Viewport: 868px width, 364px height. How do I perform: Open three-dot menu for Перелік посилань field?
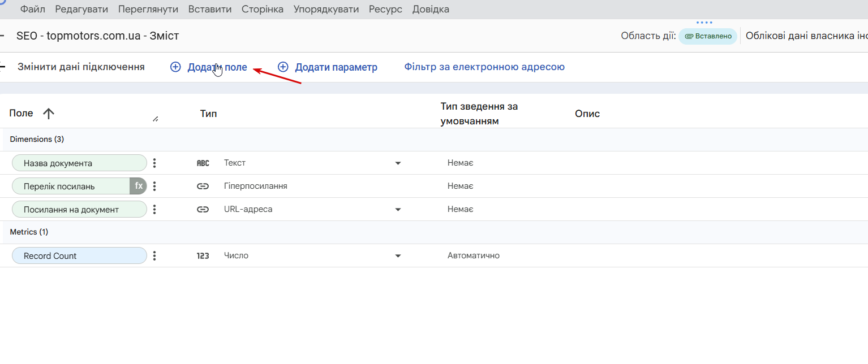click(154, 186)
